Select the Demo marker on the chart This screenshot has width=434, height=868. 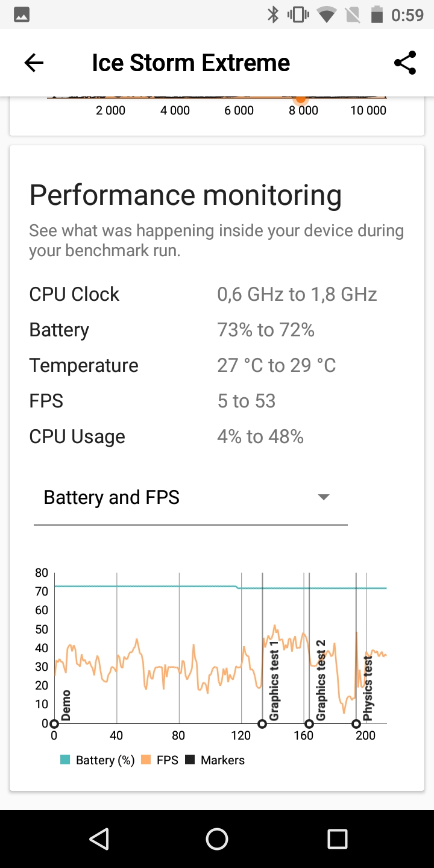pos(54,724)
